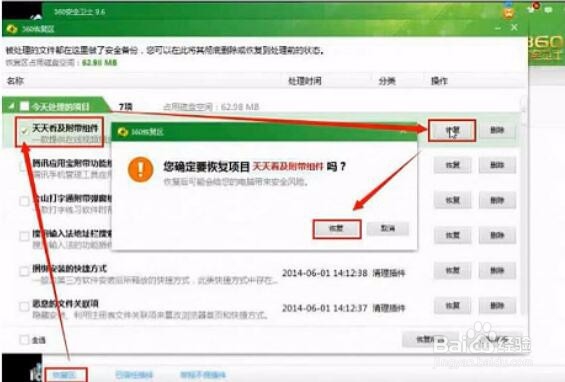Cancel the restore with 取消 button
Screen dimensions: 565x382
tap(388, 228)
